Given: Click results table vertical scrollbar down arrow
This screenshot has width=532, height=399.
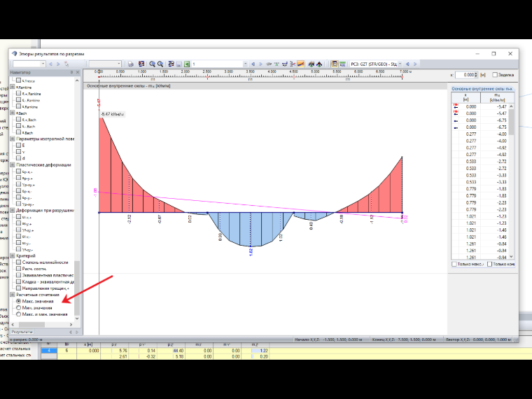Looking at the screenshot, I should 511,257.
